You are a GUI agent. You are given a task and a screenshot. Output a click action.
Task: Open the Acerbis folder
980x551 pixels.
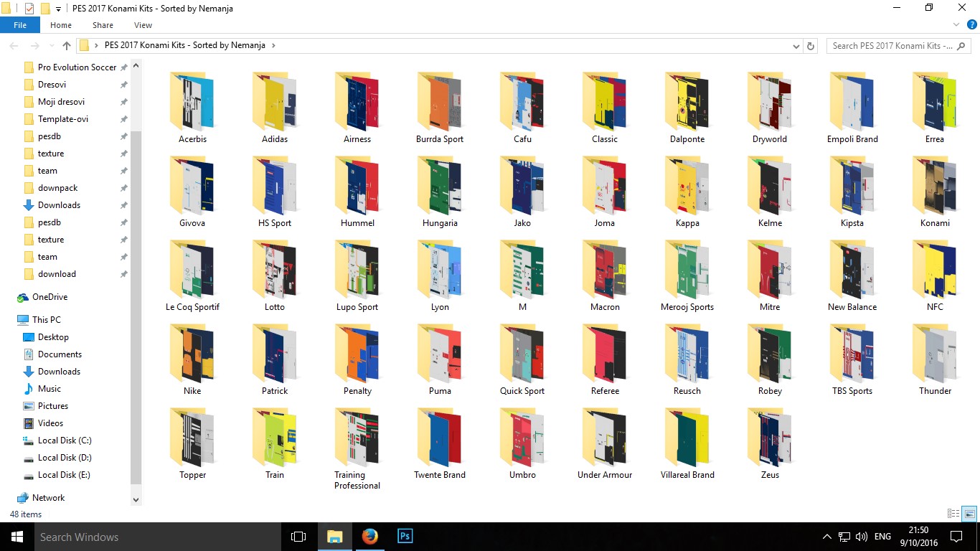point(192,108)
